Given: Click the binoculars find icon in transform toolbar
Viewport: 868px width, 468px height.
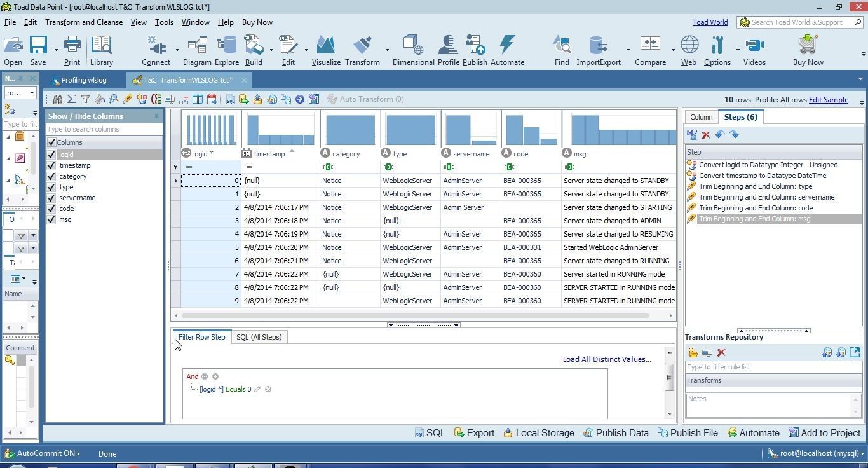Looking at the screenshot, I should pyautogui.click(x=58, y=99).
